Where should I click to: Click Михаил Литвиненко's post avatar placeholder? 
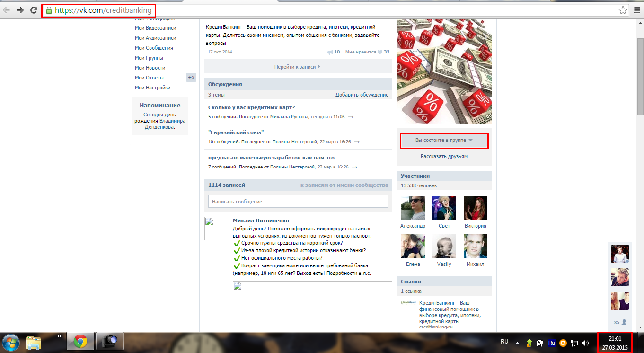coord(216,229)
